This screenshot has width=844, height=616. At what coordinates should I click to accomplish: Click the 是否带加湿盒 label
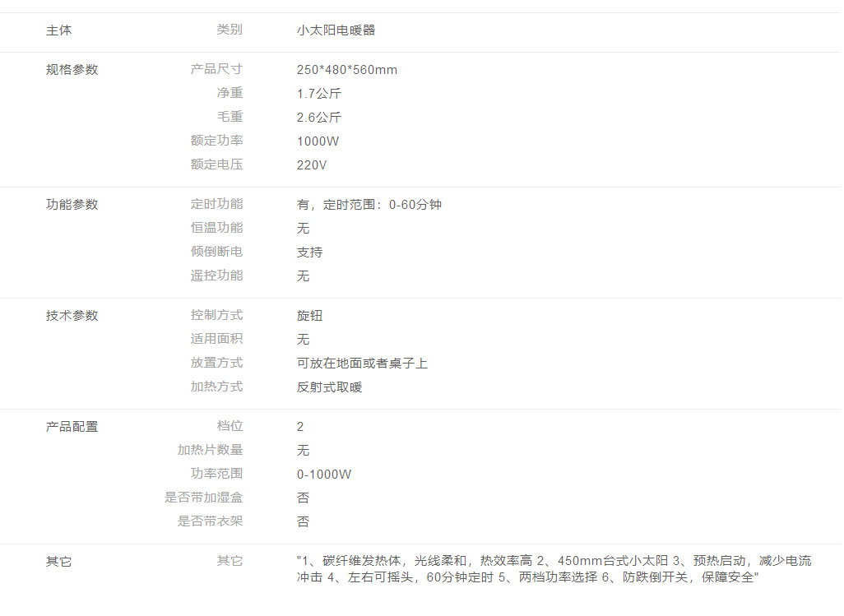coord(203,498)
